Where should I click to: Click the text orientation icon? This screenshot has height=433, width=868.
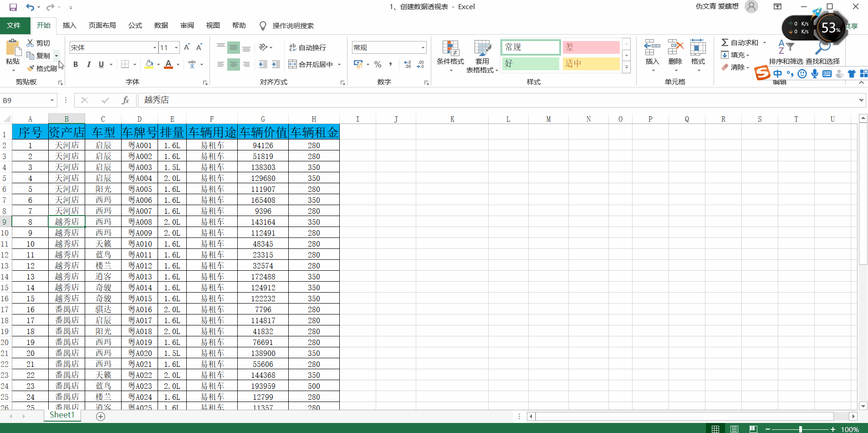263,47
